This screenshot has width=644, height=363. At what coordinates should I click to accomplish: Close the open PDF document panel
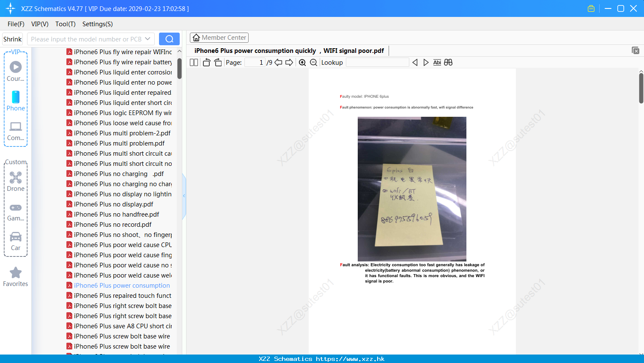[636, 50]
